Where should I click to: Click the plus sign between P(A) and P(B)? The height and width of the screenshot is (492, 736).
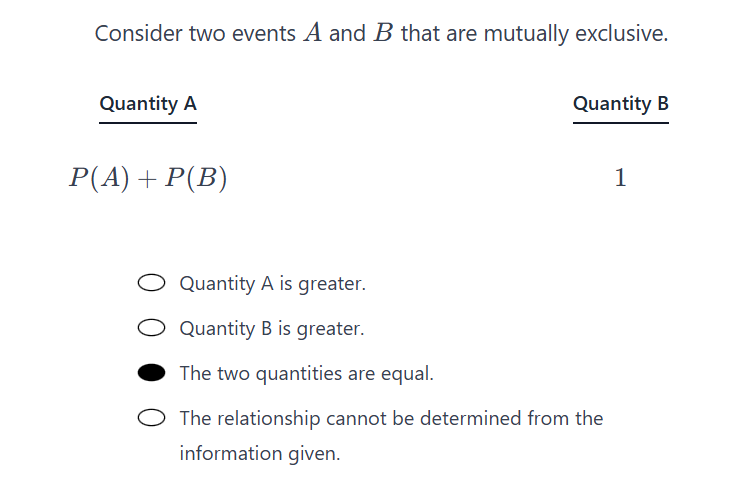(x=147, y=179)
